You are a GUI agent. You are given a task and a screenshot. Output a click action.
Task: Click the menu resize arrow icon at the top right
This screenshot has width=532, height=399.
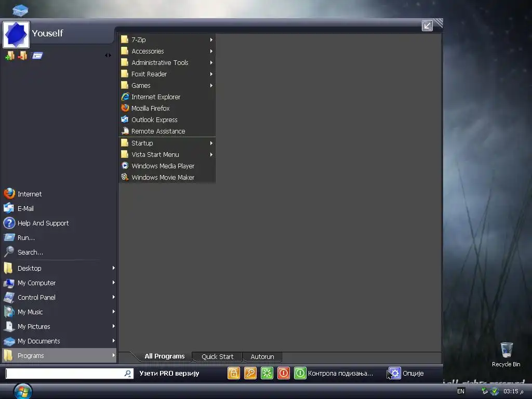click(x=427, y=26)
